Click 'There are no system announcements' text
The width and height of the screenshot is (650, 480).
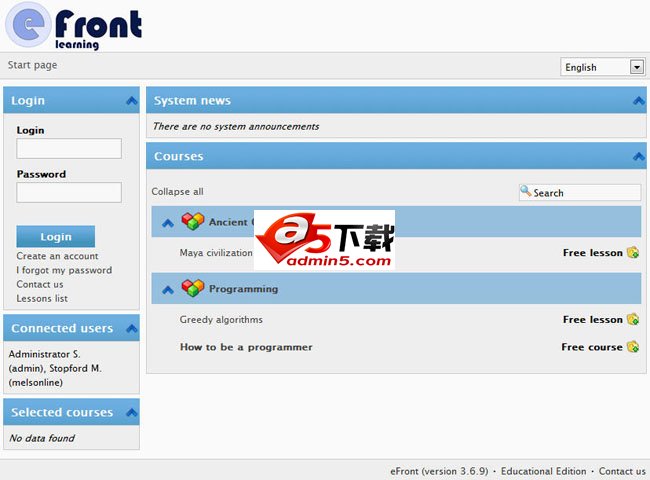pyautogui.click(x=236, y=126)
